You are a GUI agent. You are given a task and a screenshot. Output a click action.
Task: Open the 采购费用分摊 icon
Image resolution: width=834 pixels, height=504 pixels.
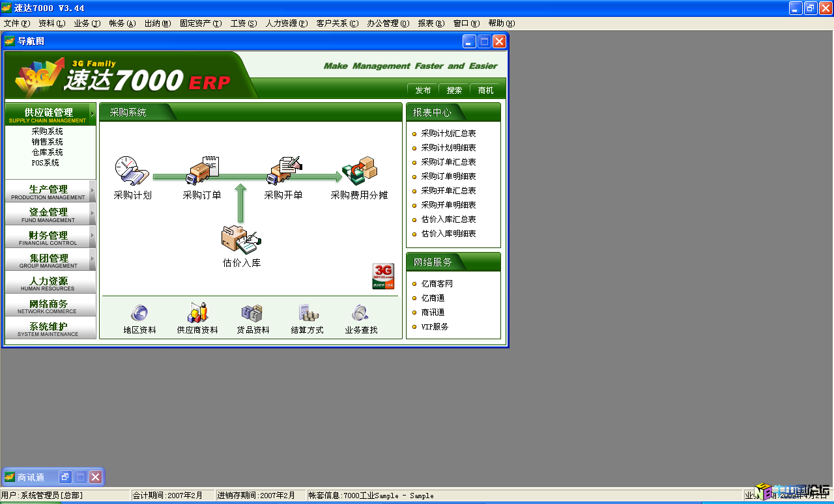point(360,171)
